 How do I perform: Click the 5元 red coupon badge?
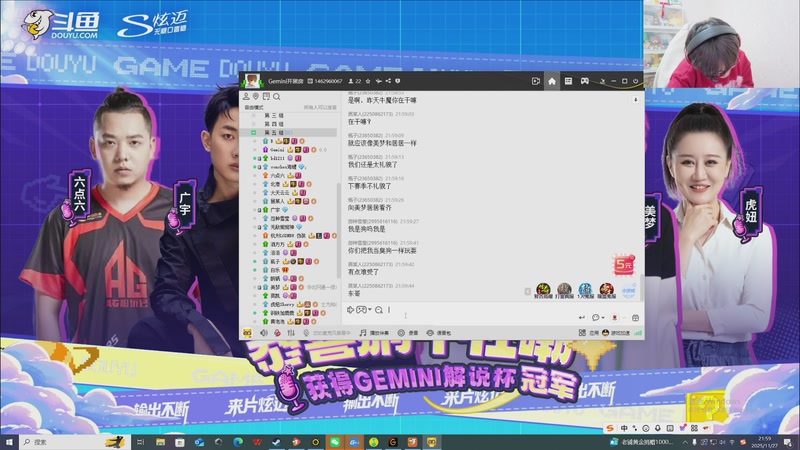point(623,265)
